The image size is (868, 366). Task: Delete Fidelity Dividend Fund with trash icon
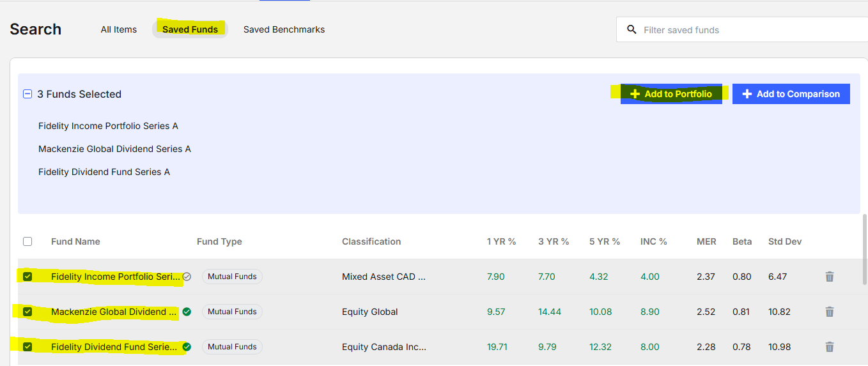point(830,347)
